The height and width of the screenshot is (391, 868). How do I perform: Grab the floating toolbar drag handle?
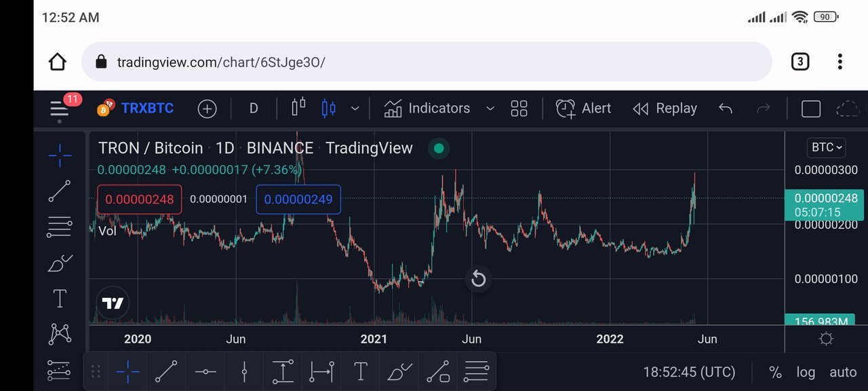coord(96,371)
